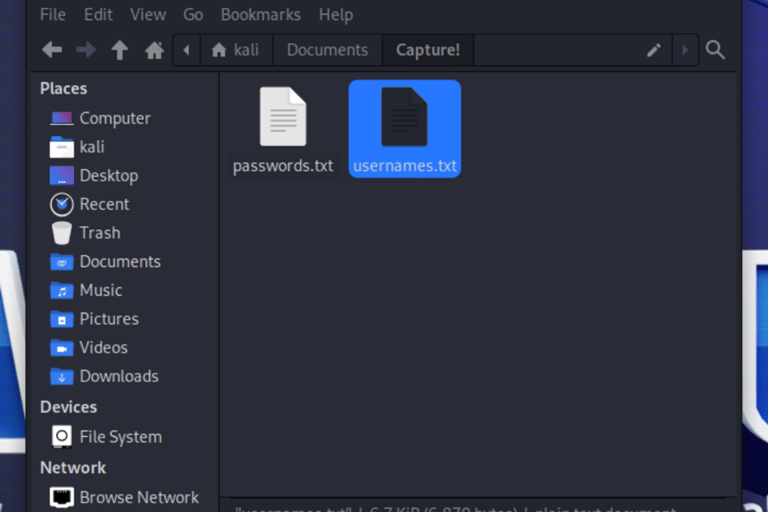The height and width of the screenshot is (512, 768).
Task: Select the Music label in sidebar
Action: pos(101,290)
